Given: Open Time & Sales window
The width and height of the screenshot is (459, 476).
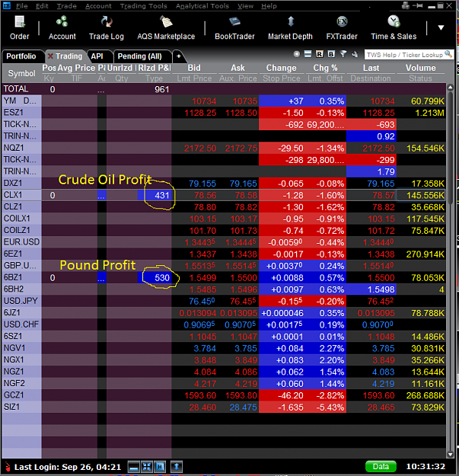Looking at the screenshot, I should 394,27.
